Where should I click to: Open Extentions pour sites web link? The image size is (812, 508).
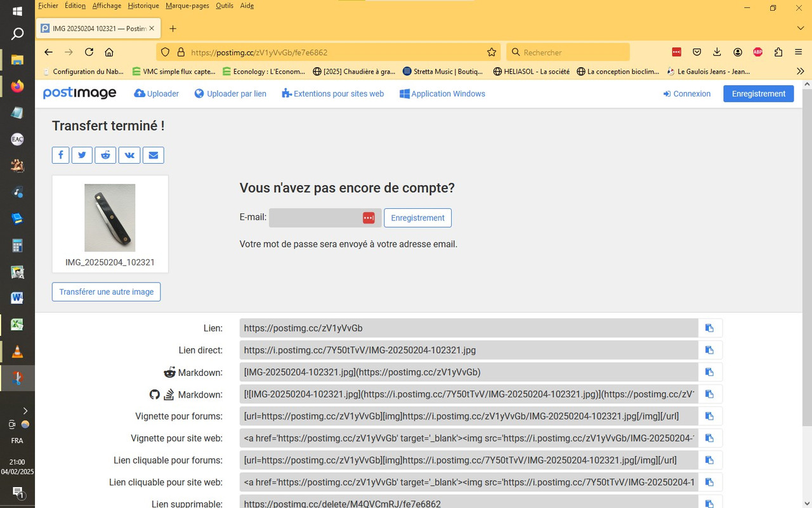[333, 93]
